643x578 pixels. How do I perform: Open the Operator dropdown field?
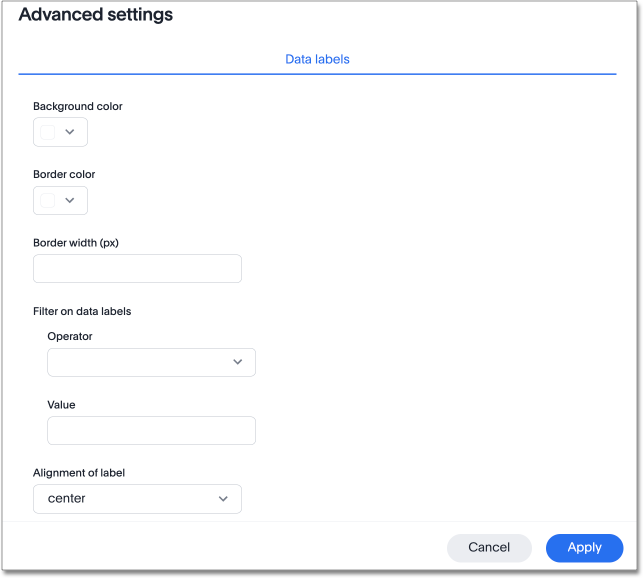tap(140, 362)
